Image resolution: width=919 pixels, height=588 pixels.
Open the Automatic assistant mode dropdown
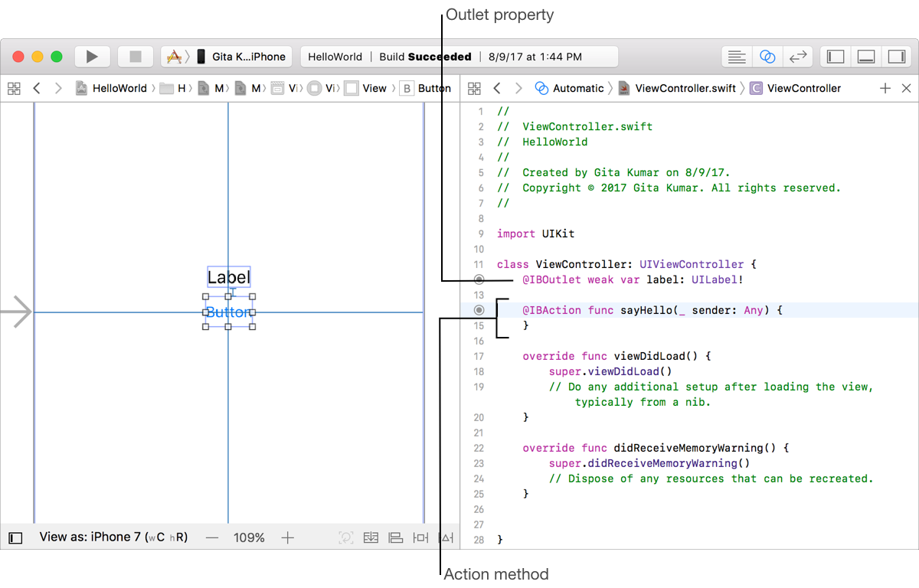coord(569,88)
